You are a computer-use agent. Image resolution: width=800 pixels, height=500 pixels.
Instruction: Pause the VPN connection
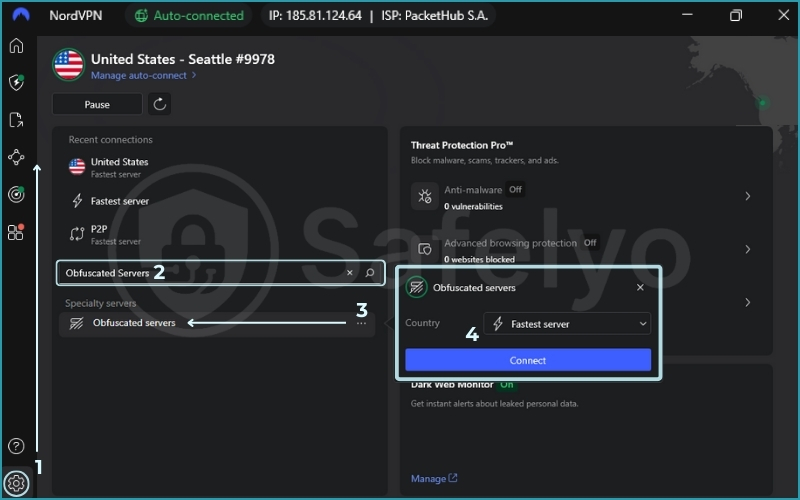97,104
